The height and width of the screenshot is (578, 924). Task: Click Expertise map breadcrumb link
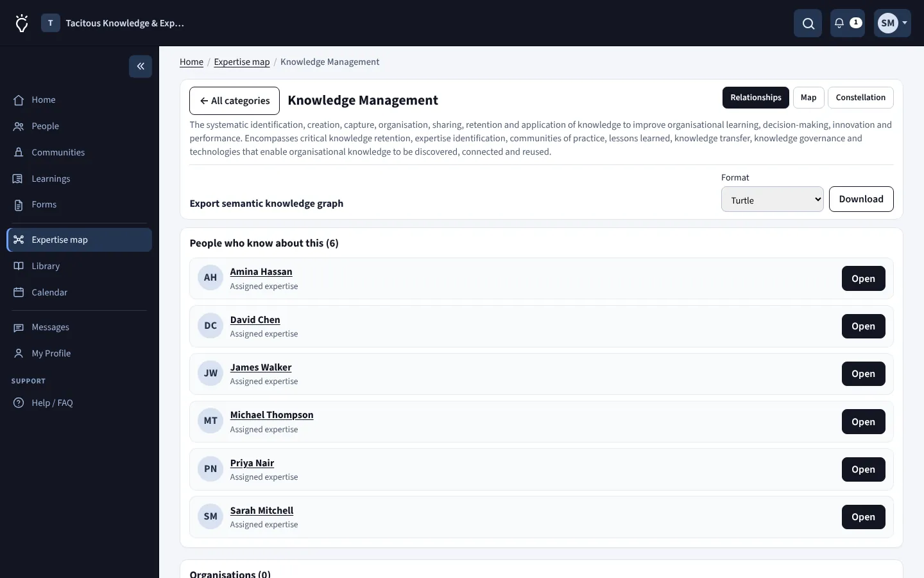(x=242, y=62)
